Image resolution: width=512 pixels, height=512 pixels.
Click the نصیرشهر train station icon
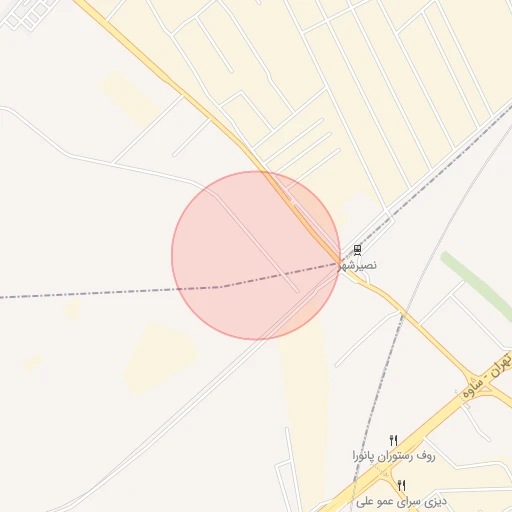coord(357,250)
